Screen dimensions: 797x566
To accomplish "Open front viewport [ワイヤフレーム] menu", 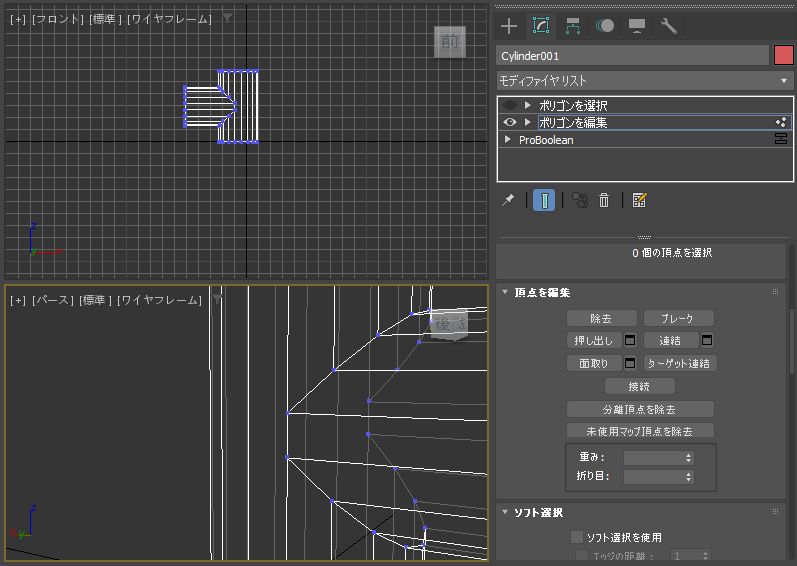I will coord(169,19).
